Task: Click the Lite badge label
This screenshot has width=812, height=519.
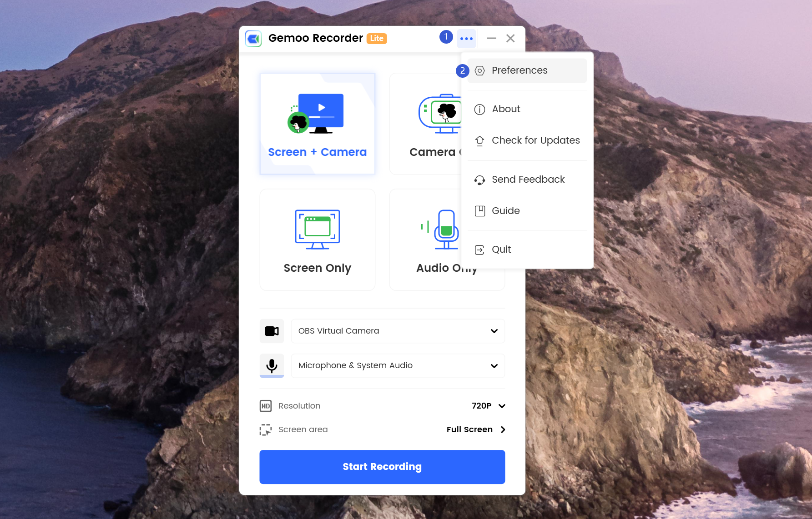Action: pyautogui.click(x=377, y=39)
